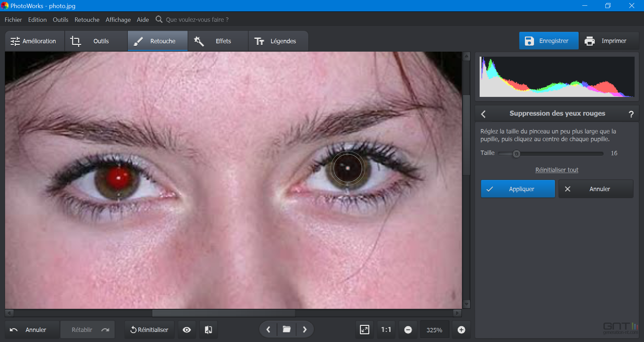Click the Réinitialiser tout link
The image size is (644, 342).
pos(556,170)
